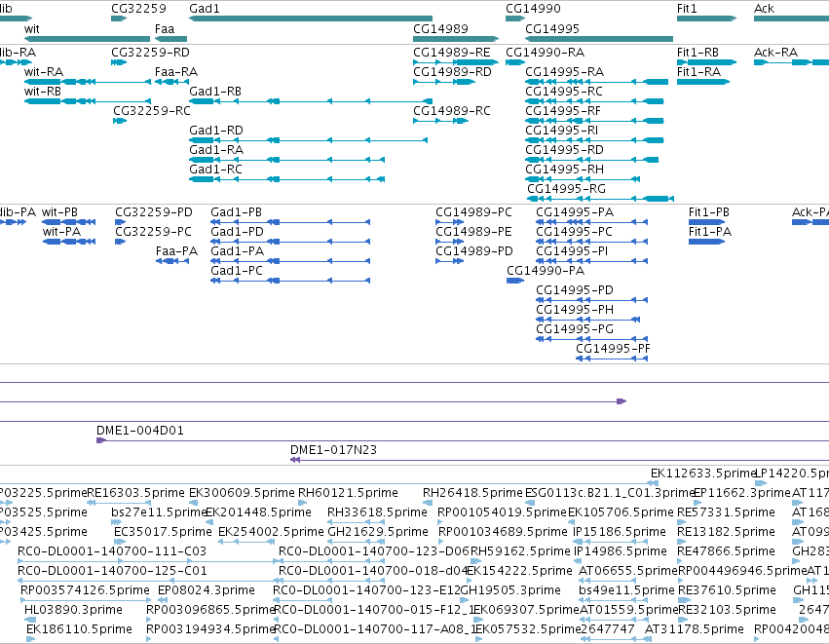The height and width of the screenshot is (644, 829).
Task: Click the Ack gene label
Action: 764,9
